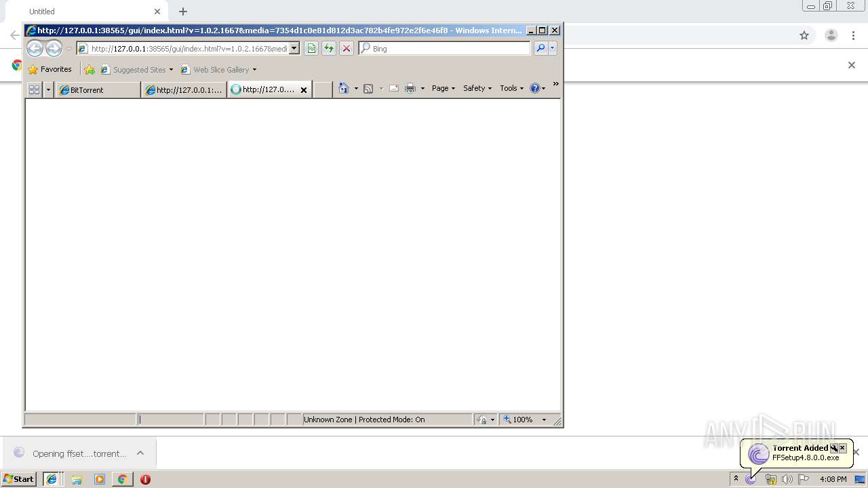Go back in Internet Explorer
868x488 pixels.
[x=35, y=48]
